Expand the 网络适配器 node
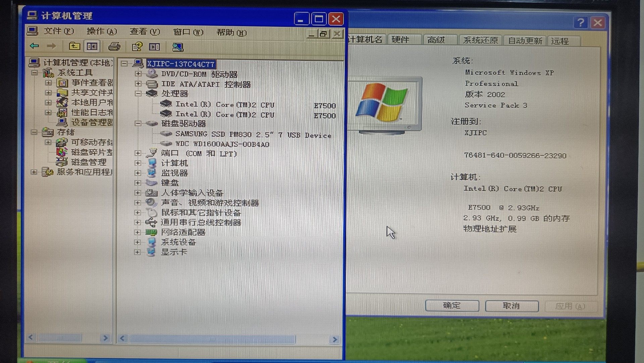Screen dimensions: 644x363 (137, 232)
